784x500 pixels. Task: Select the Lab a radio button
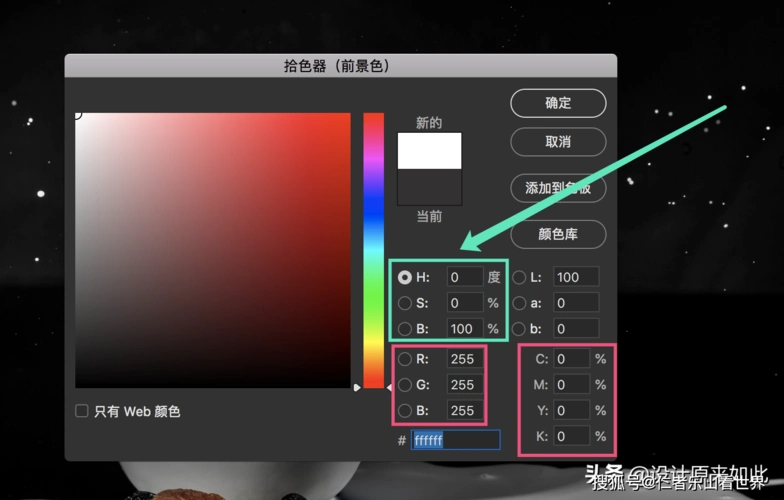[519, 303]
